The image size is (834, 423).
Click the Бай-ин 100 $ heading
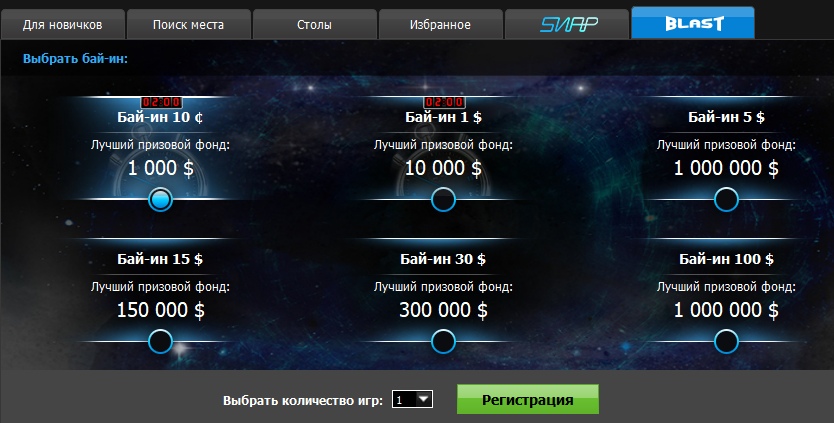(x=726, y=259)
